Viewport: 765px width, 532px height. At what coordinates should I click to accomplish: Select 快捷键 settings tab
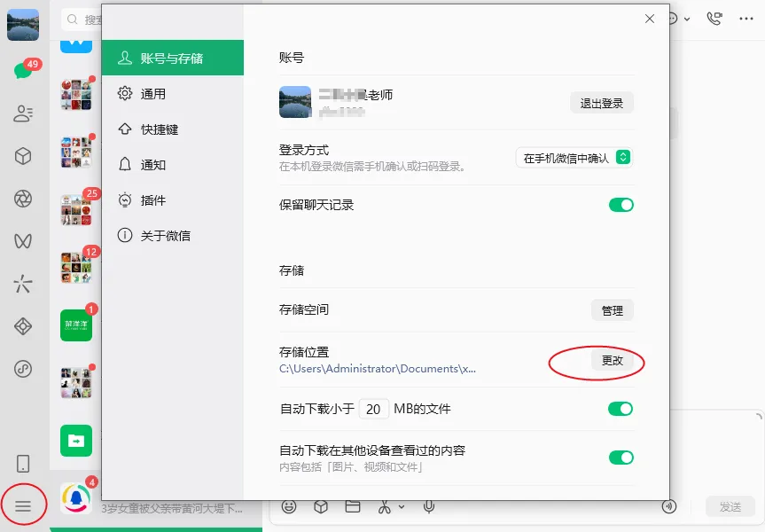click(x=173, y=129)
